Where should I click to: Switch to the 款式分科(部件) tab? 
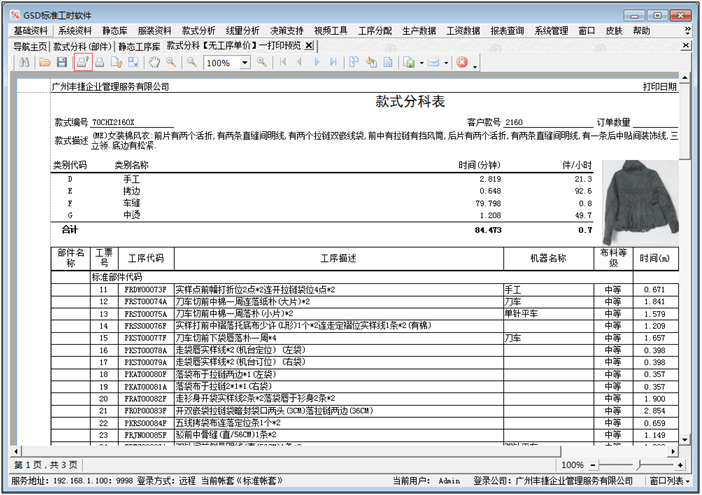click(x=82, y=47)
